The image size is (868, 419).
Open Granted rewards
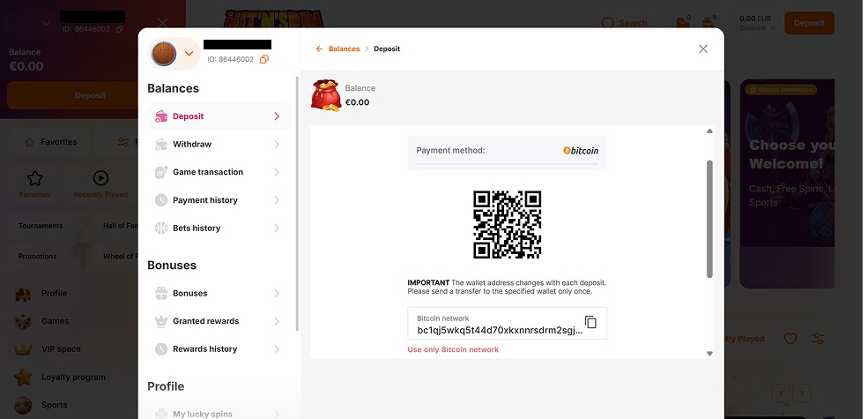(x=219, y=321)
